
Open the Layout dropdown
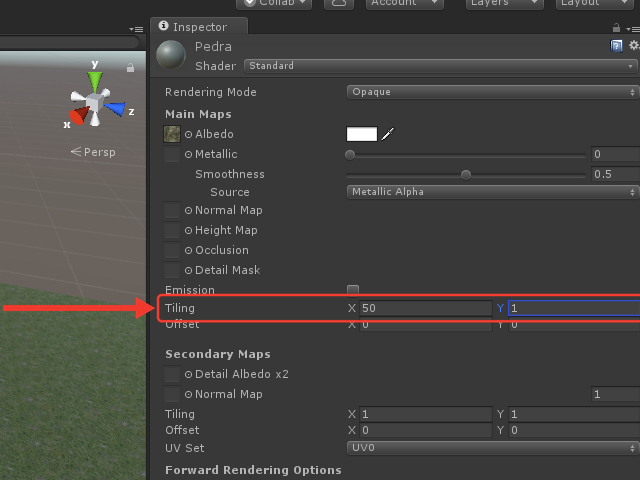tap(597, 3)
